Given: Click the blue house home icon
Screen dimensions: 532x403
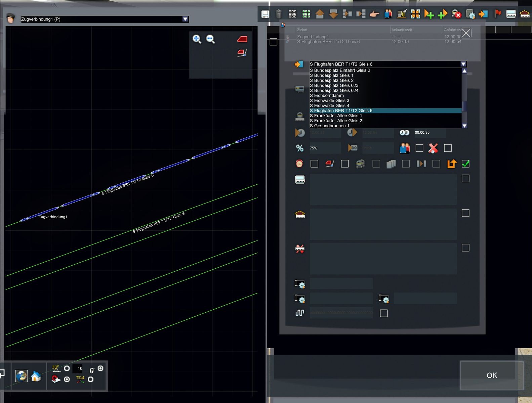Looking at the screenshot, I should 36,376.
